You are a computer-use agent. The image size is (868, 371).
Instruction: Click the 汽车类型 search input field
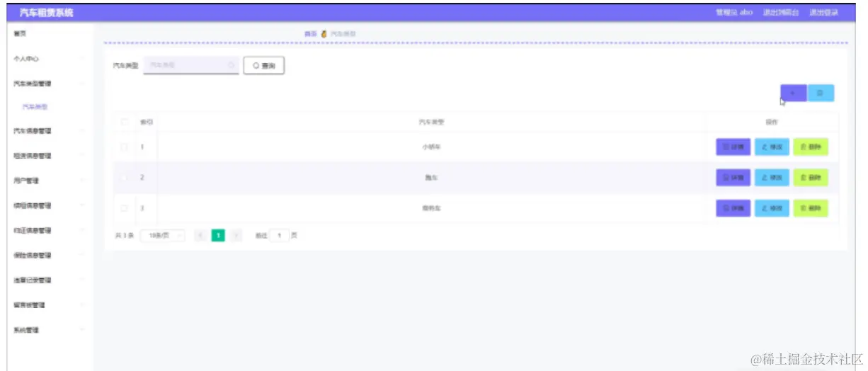coord(190,65)
